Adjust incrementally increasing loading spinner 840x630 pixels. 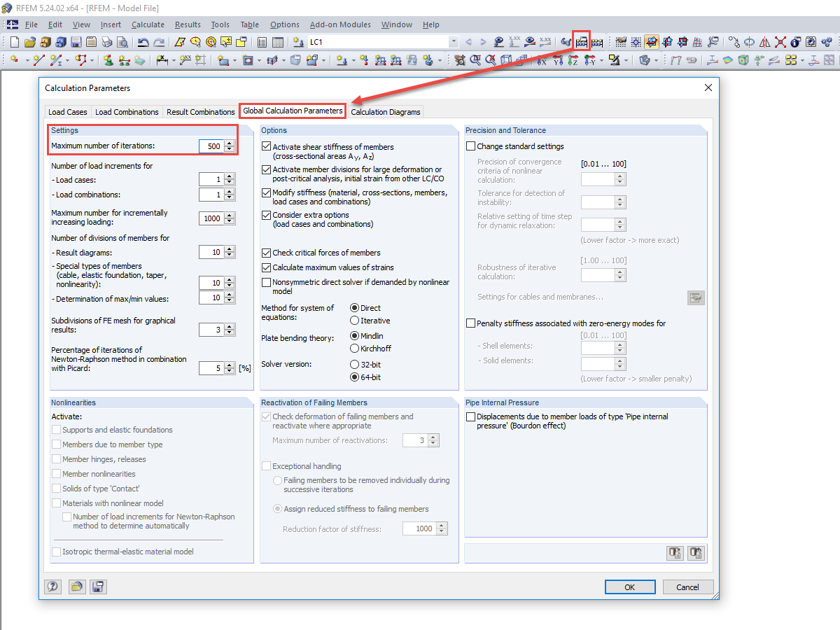(230, 218)
